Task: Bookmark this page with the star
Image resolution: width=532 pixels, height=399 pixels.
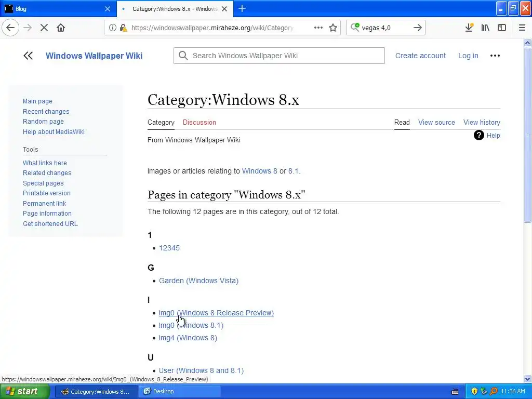Action: coord(333,28)
